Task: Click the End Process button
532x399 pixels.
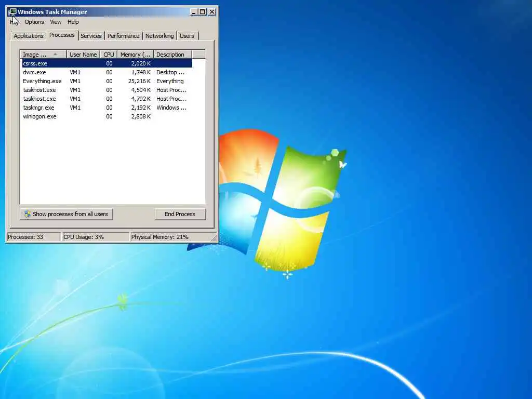Action: point(180,214)
